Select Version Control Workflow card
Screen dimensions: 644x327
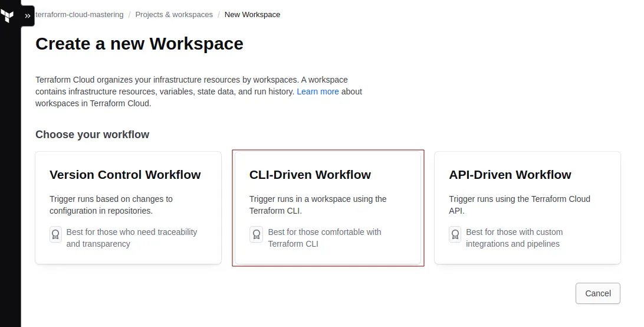coord(128,208)
